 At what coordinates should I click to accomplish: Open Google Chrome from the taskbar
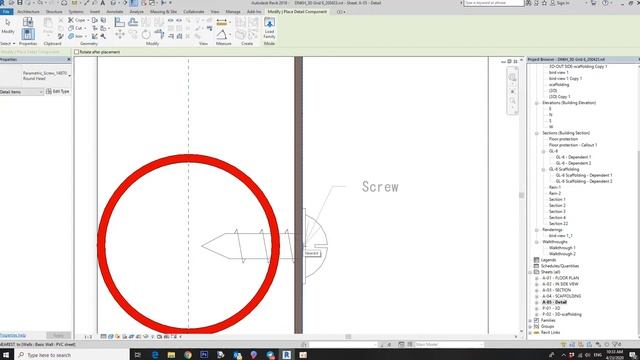(x=188, y=355)
